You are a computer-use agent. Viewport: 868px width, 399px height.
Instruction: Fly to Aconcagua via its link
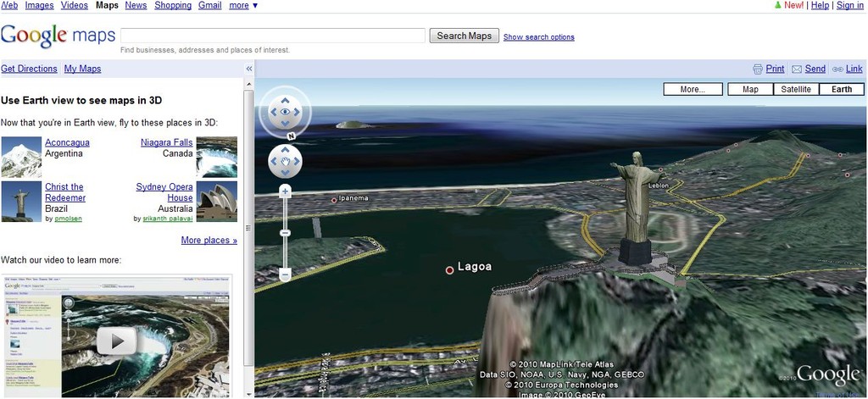pyautogui.click(x=67, y=142)
